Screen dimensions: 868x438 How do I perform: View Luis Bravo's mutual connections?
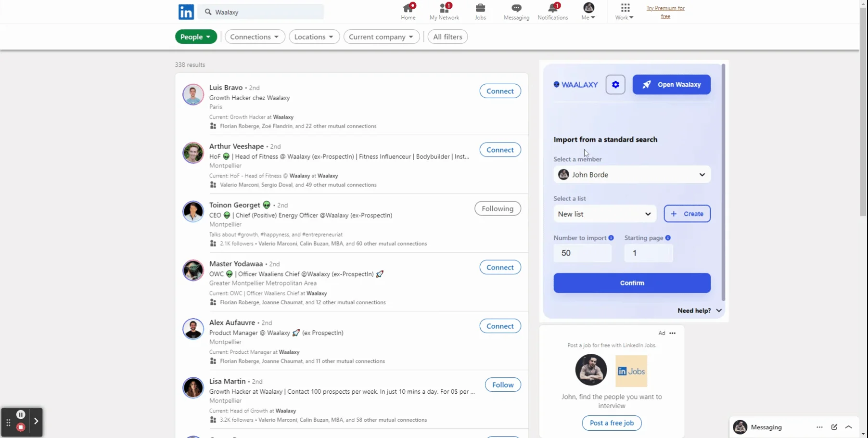[x=298, y=126]
